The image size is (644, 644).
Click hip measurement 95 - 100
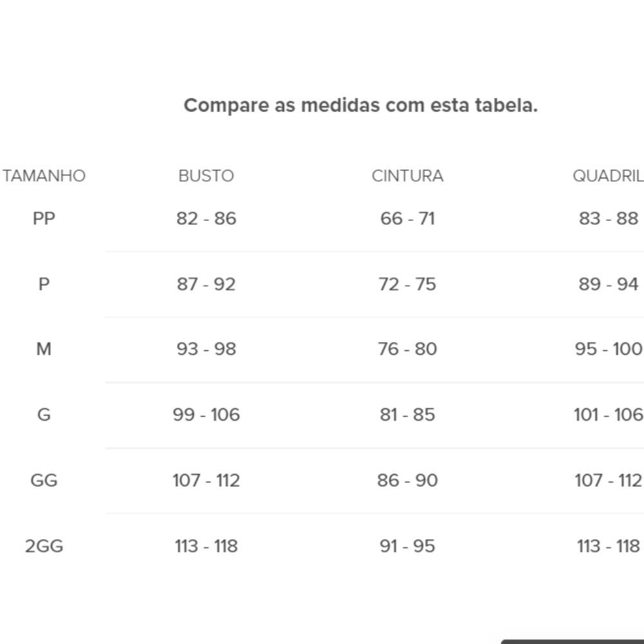pos(608,349)
